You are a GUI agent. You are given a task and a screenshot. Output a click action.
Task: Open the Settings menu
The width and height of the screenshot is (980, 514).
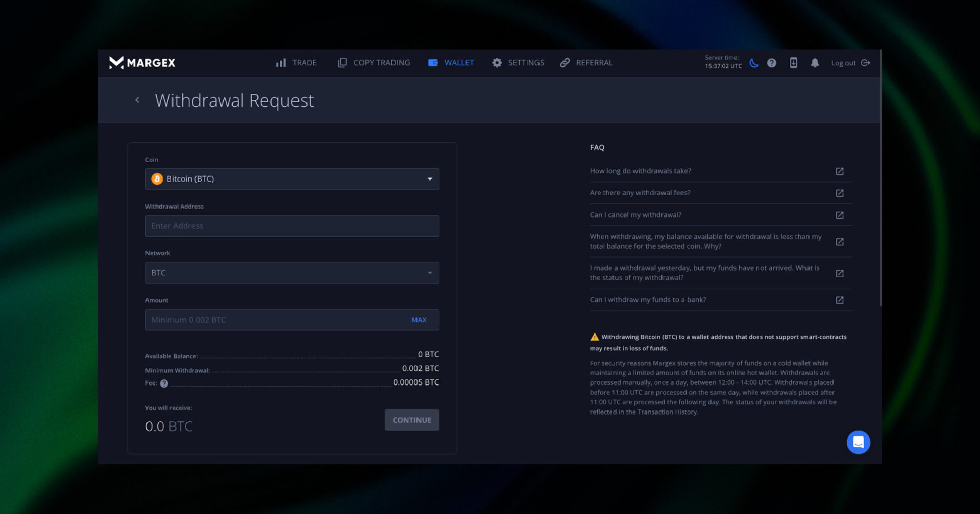pyautogui.click(x=518, y=63)
